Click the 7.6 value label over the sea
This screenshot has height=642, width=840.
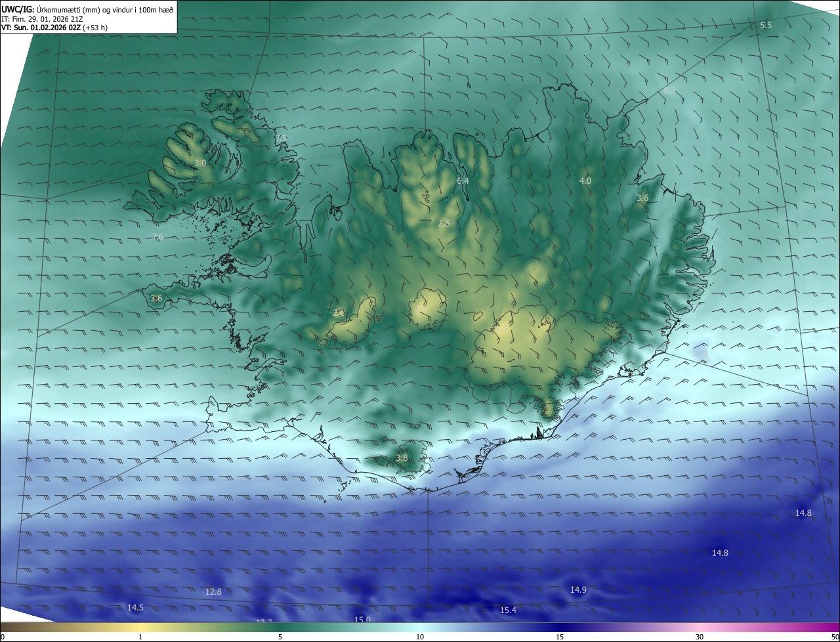coord(157,236)
